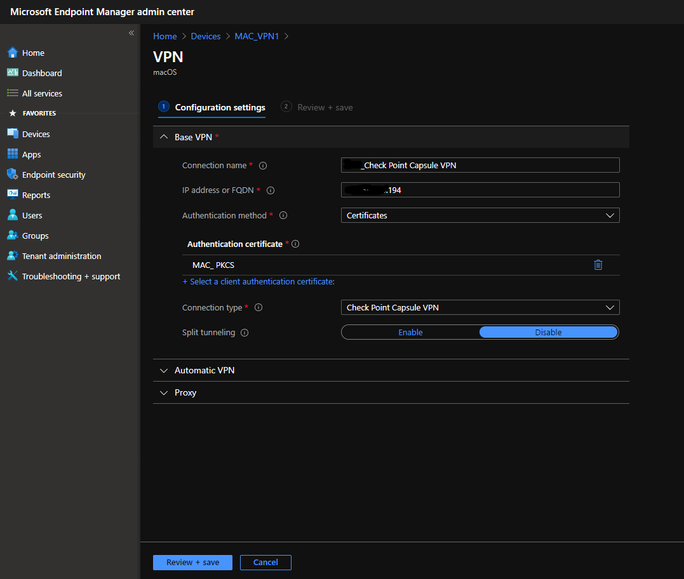Click the Devices icon in sidebar
The width and height of the screenshot is (684, 579).
point(12,134)
